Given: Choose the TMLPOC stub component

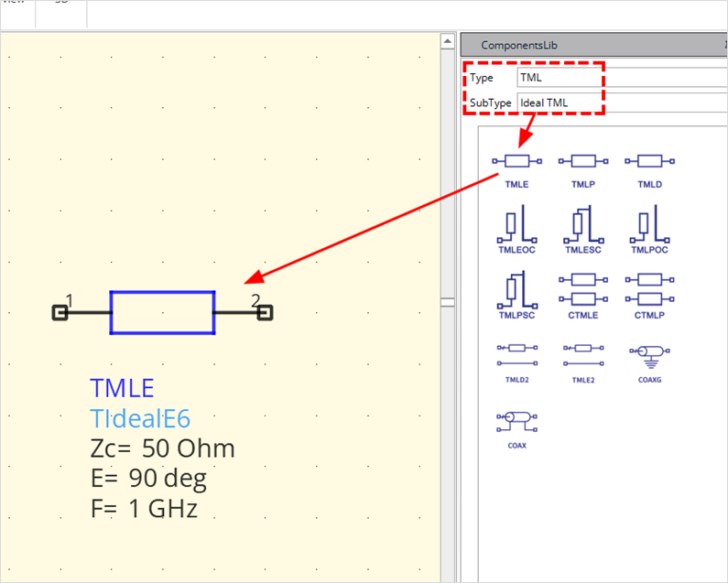Looking at the screenshot, I should 649,230.
